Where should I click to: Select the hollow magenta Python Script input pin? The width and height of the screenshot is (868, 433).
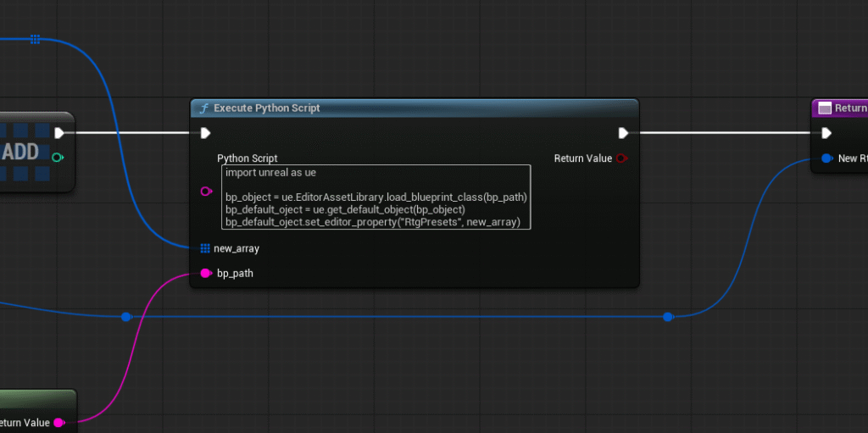[206, 192]
